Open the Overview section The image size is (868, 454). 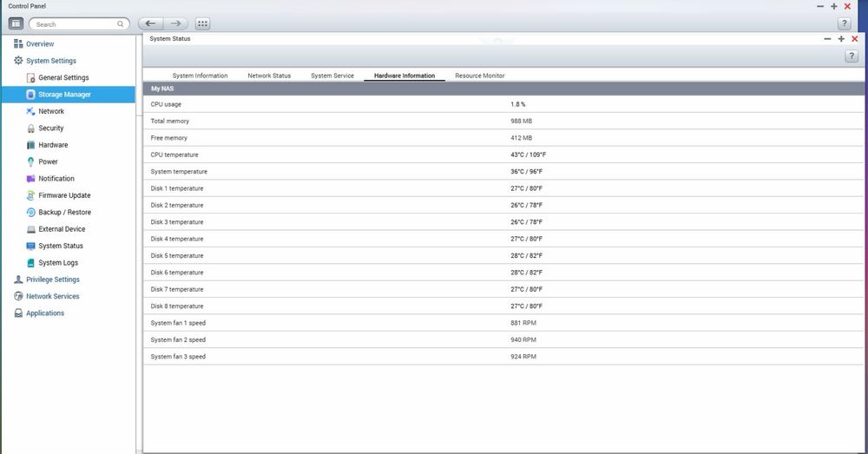pyautogui.click(x=40, y=43)
